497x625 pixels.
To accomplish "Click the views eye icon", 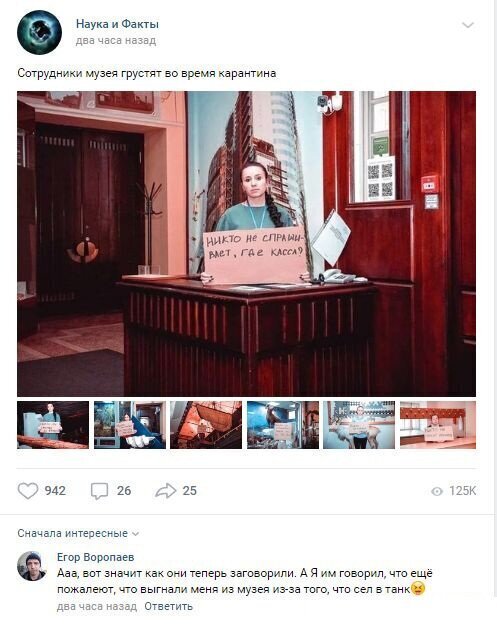I will tap(437, 491).
